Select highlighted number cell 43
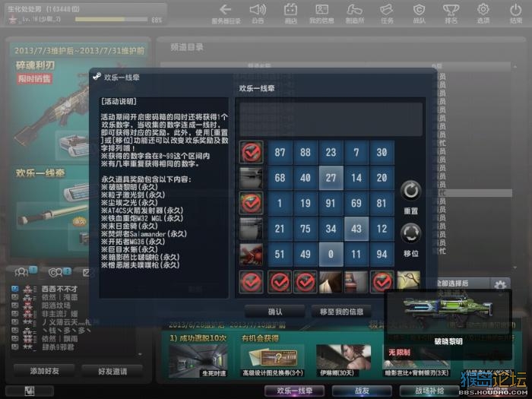The image size is (532, 399). (x=356, y=229)
